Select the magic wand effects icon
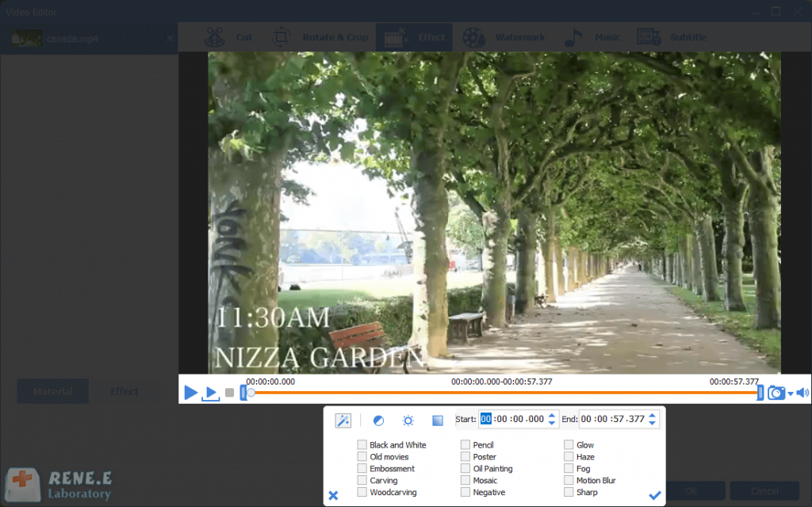The image size is (812, 507). pos(343,421)
